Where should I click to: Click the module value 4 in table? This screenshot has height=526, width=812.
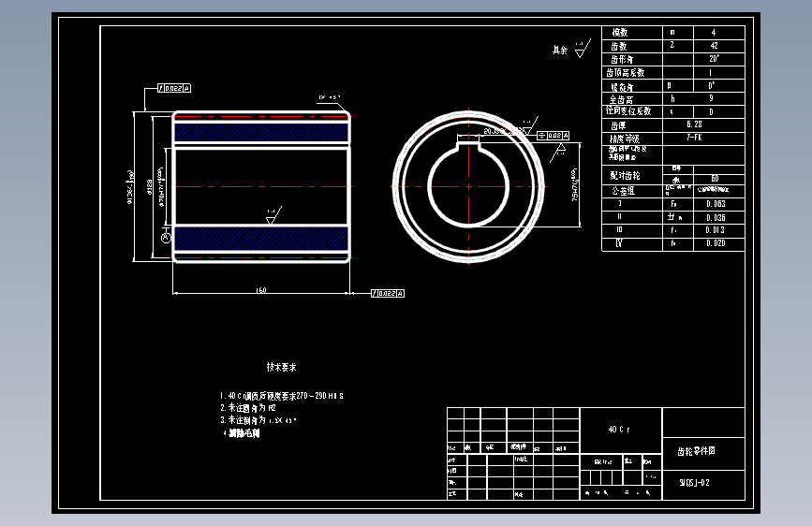pyautogui.click(x=714, y=32)
